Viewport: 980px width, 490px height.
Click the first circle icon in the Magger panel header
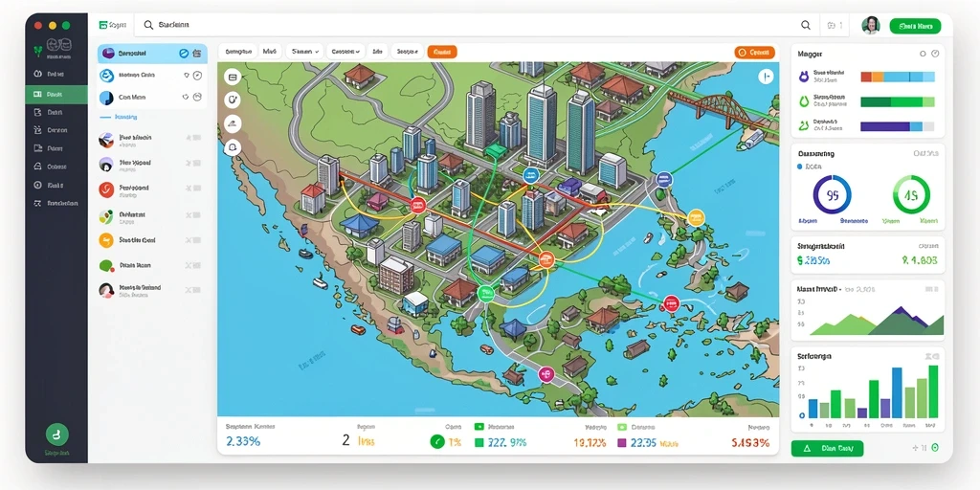[923, 54]
